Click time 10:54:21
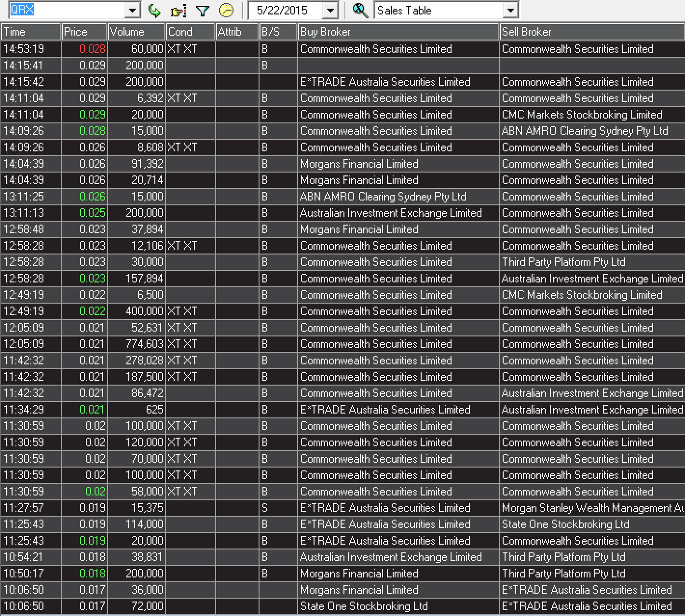The height and width of the screenshot is (616, 685). coord(31,557)
